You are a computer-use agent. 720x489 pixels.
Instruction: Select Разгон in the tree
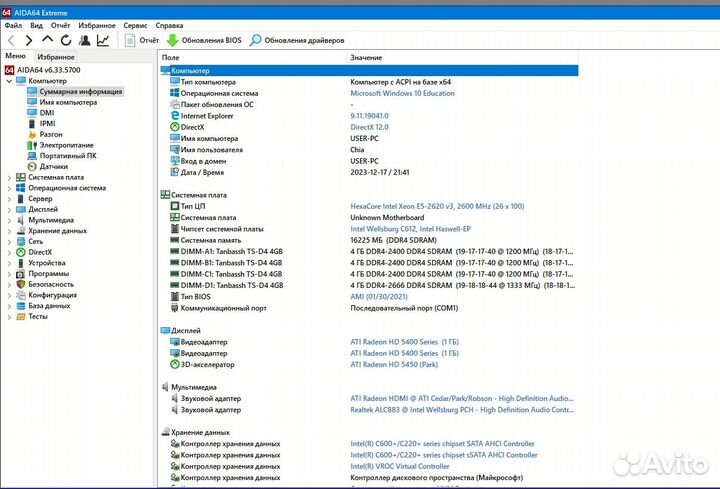(x=52, y=134)
